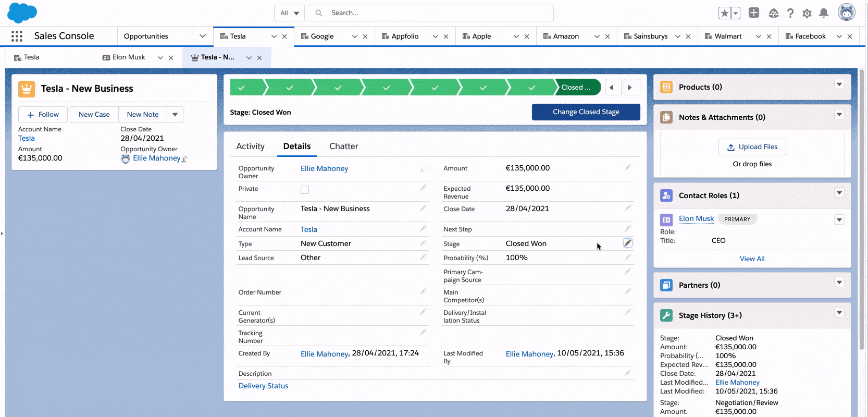
Task: Open the Contact Roles dropdown menu
Action: coord(839,193)
